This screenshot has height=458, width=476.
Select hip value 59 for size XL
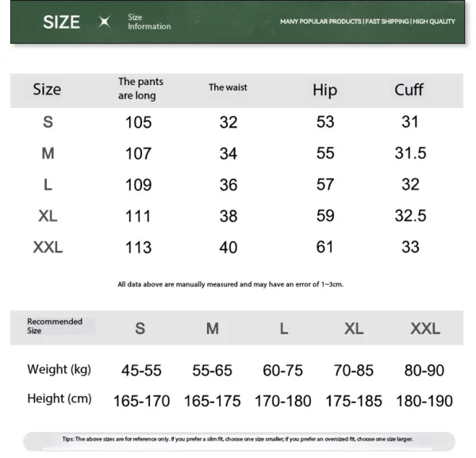(325, 216)
